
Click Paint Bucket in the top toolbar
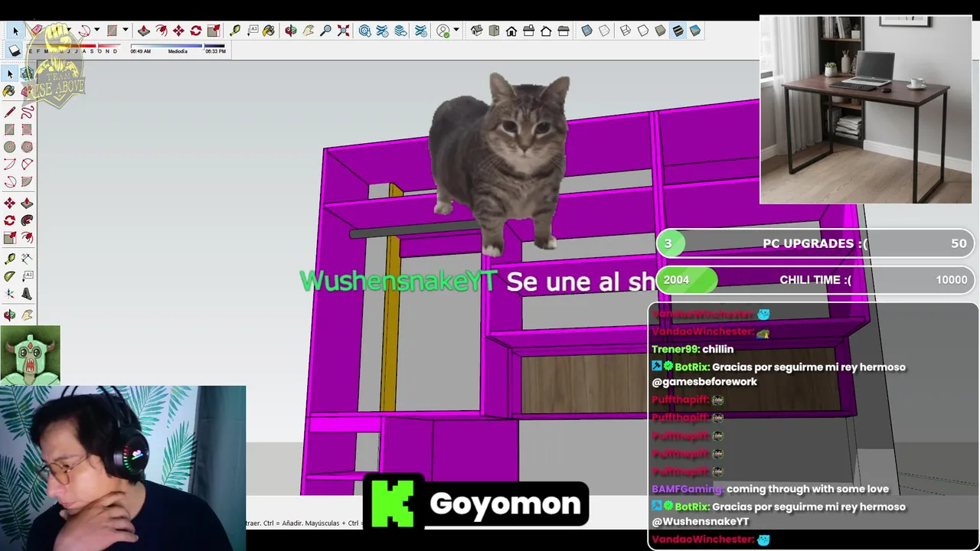(269, 31)
